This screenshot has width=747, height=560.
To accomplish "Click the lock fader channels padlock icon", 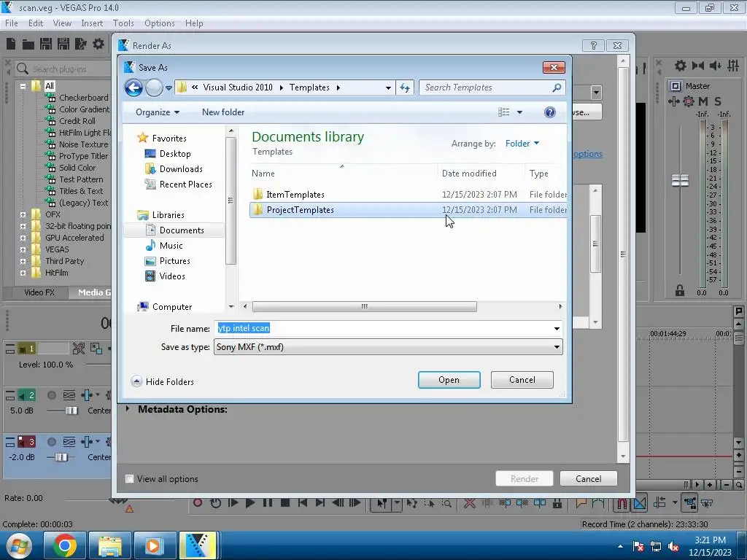I will click(680, 290).
